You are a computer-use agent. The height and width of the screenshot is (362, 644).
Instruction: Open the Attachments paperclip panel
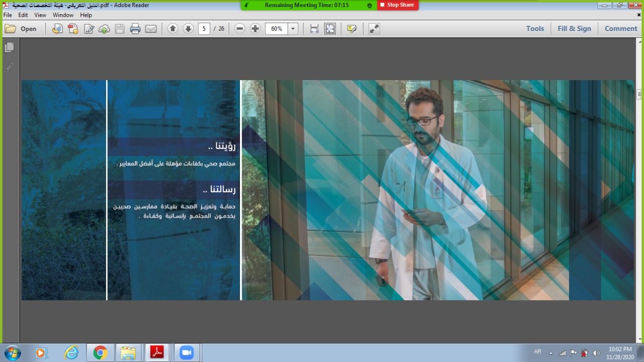(x=9, y=67)
